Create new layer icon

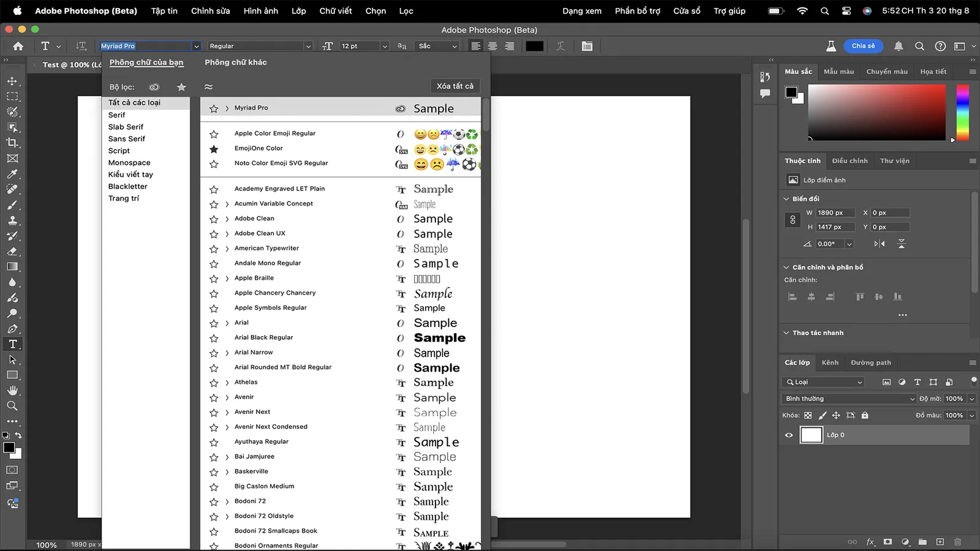(940, 542)
